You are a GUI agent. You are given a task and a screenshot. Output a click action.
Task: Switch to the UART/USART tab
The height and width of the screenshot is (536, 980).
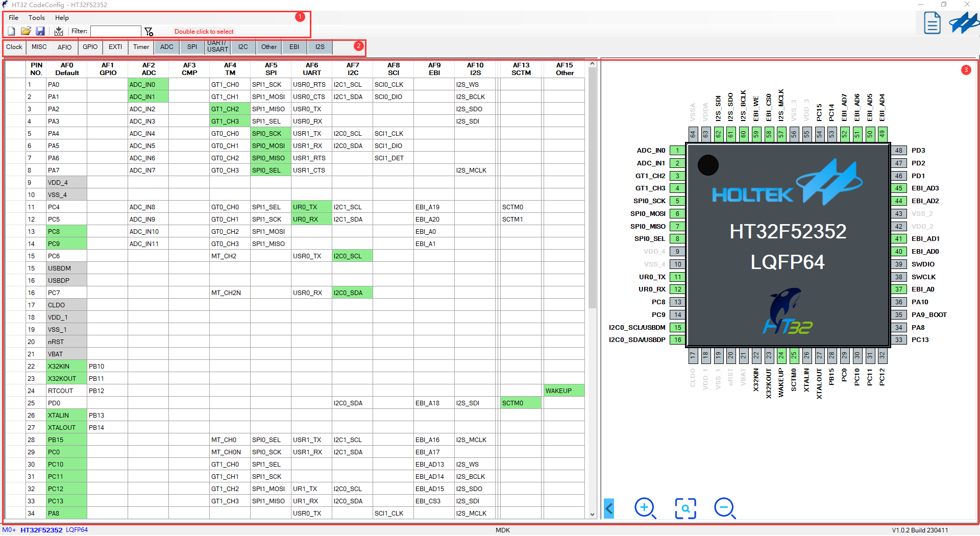click(217, 47)
